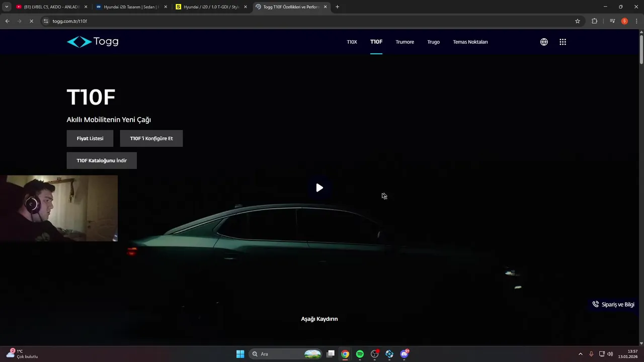The width and height of the screenshot is (644, 362).
Task: Close the Hyundai i20 Tasarım tab
Action: click(166, 7)
